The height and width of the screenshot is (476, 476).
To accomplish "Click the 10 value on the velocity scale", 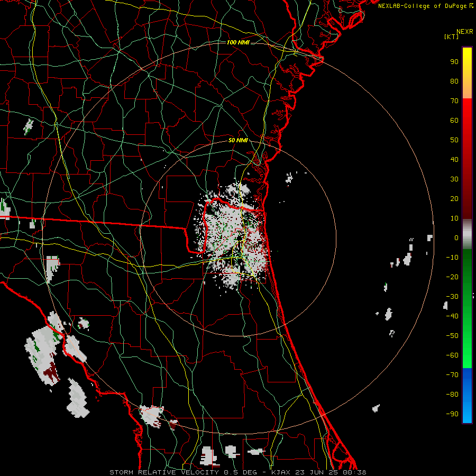I will (454, 218).
